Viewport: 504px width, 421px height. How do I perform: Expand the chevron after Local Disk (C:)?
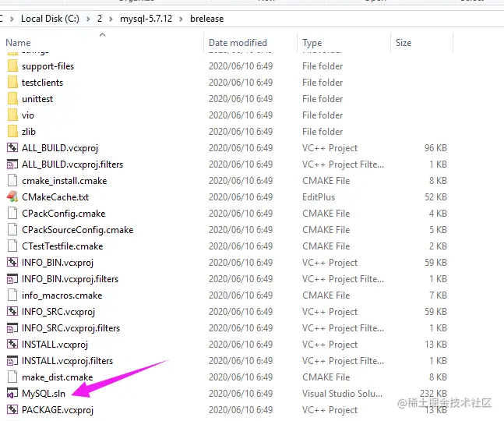click(88, 19)
